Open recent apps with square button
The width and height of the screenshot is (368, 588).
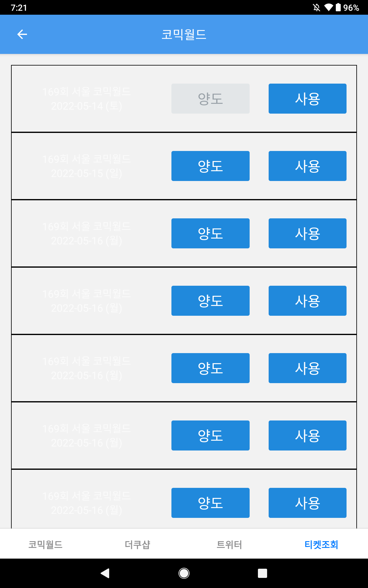pyautogui.click(x=262, y=573)
